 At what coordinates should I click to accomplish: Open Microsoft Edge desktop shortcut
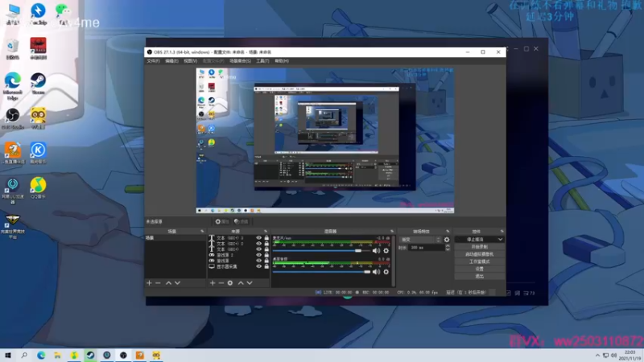tap(12, 86)
